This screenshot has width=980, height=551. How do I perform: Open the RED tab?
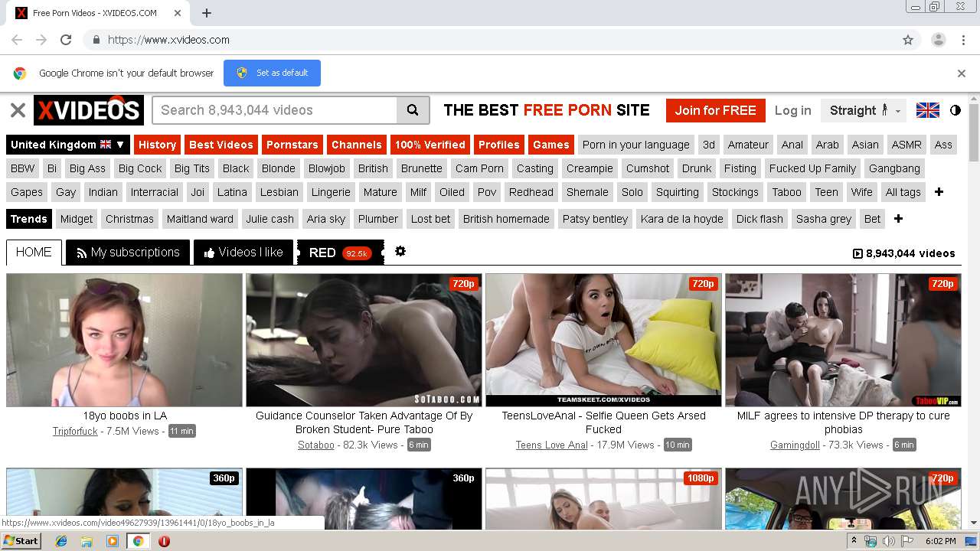click(341, 252)
